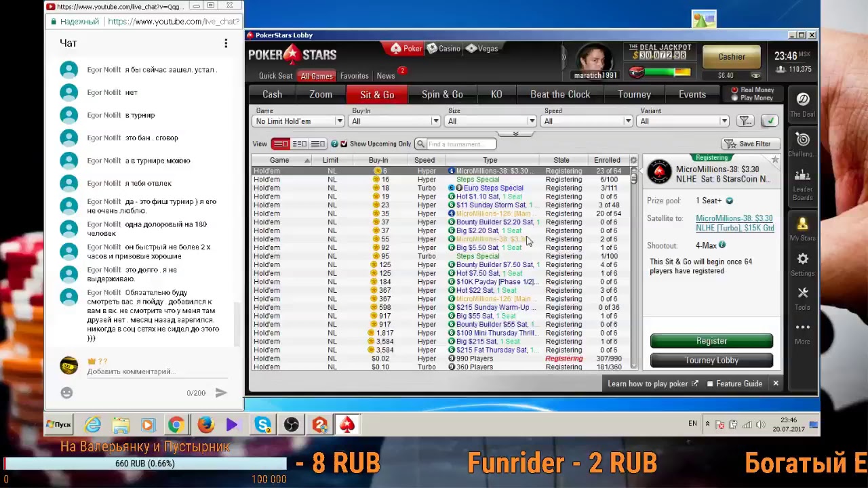Click info icon next to 4-Max
Screen dimensions: 868x488
pos(722,245)
